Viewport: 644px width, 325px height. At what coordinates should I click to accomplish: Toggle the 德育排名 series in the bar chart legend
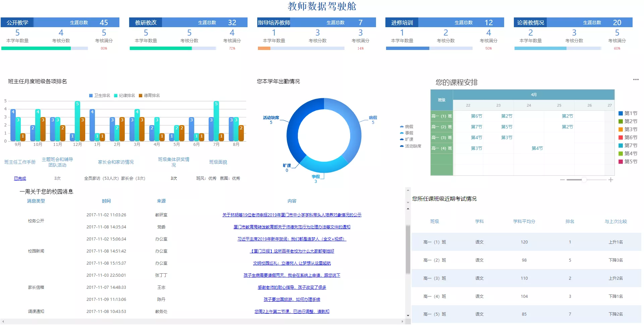(149, 96)
